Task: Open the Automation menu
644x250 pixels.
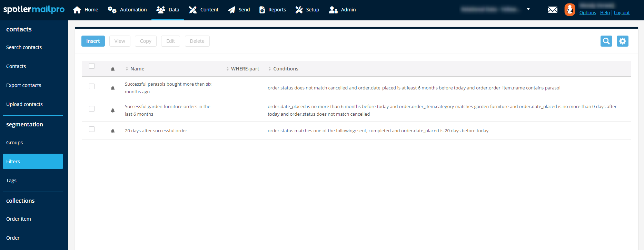Action: 127,10
